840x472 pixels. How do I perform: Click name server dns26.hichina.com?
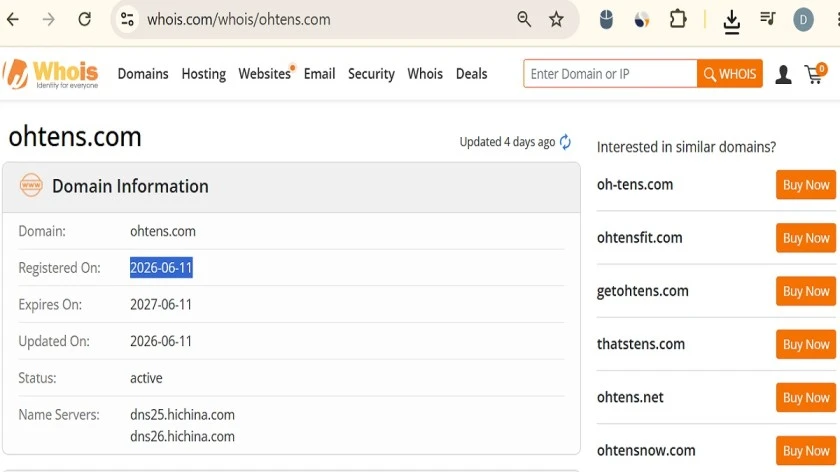coord(182,437)
